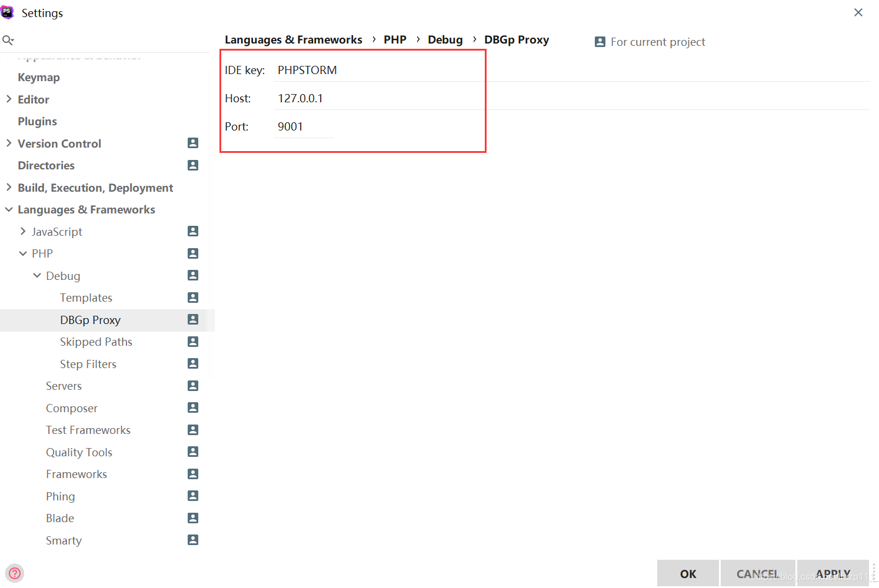The height and width of the screenshot is (588, 879).
Task: Expand the Editor settings group
Action: click(9, 99)
